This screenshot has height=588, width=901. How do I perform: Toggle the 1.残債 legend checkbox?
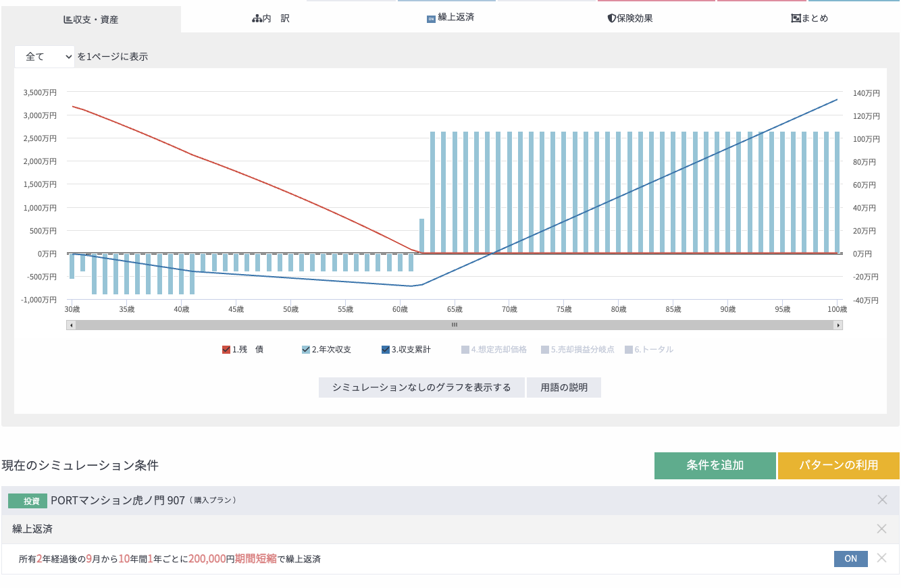click(226, 350)
